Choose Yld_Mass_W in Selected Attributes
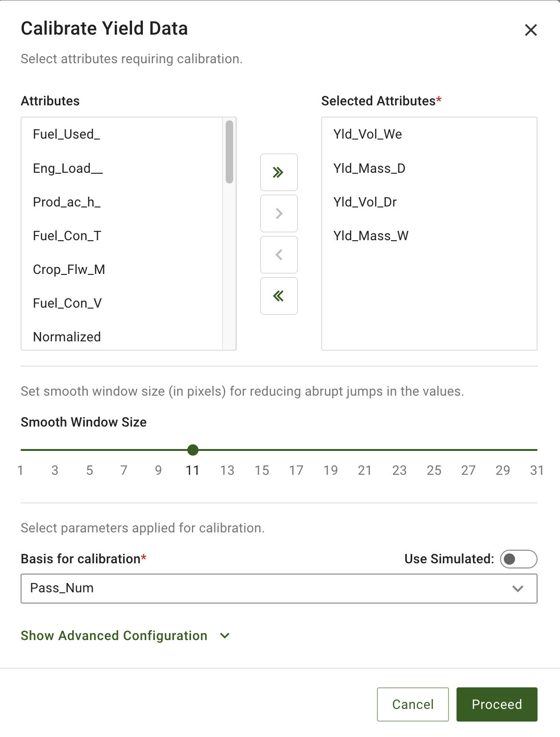The width and height of the screenshot is (560, 737). click(x=371, y=236)
